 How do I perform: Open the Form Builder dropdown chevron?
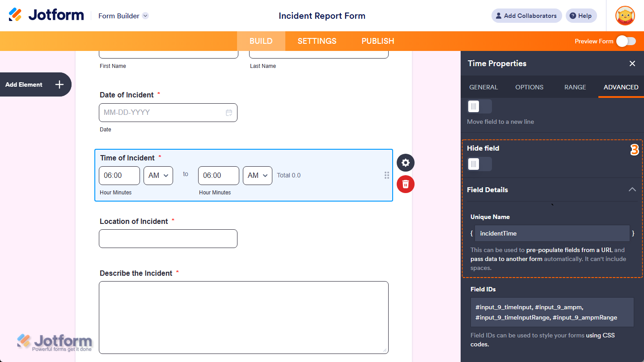tap(145, 16)
